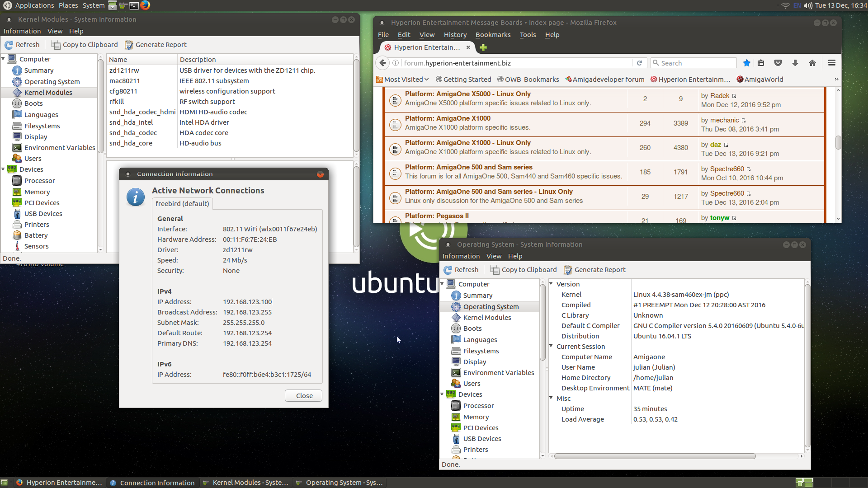
Task: Select USB Devices in Kernel Modules sidebar
Action: (x=43, y=214)
